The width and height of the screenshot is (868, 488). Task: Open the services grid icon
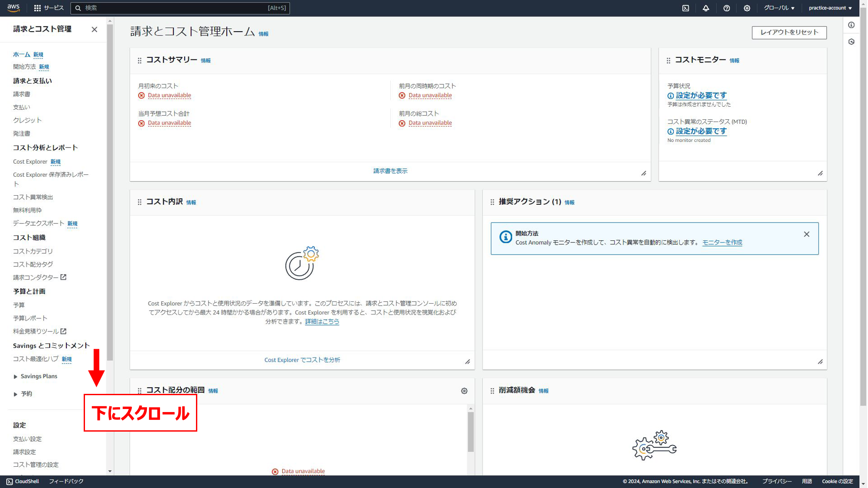(37, 8)
